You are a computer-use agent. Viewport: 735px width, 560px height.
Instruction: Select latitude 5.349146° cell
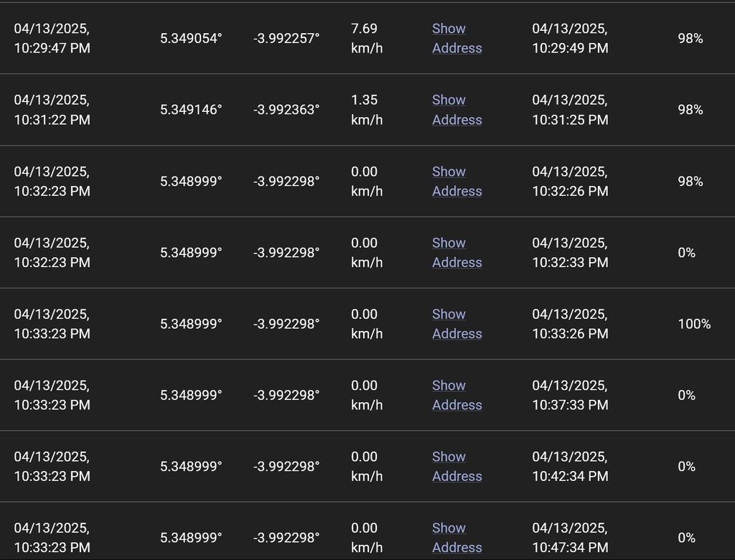[191, 110]
